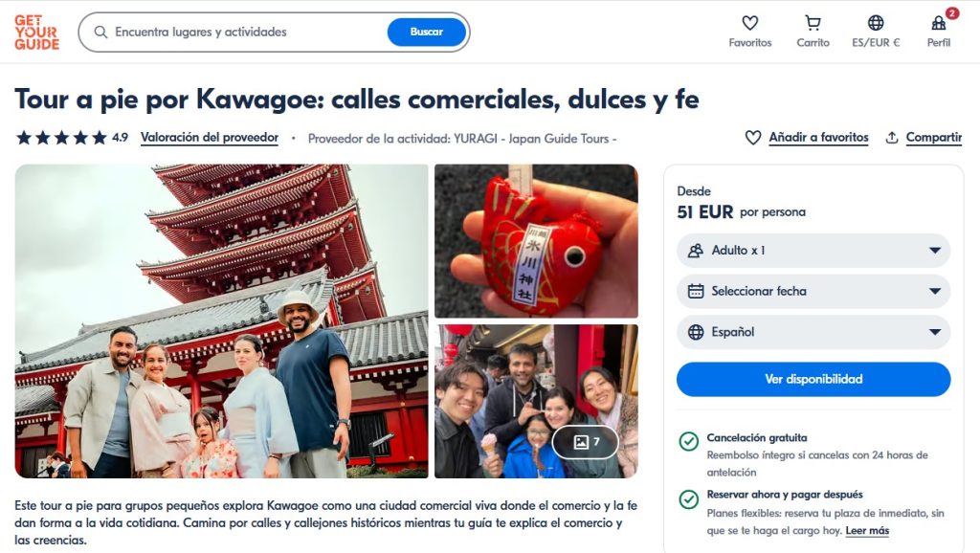Click the blue Buscar button
The width and height of the screenshot is (980, 553).
point(426,32)
